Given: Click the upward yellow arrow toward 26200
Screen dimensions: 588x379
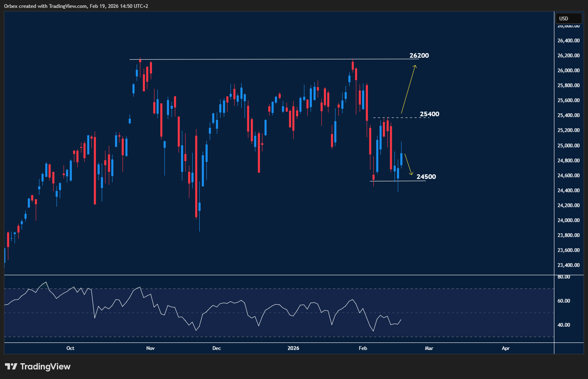Looking at the screenshot, I should pos(408,89).
